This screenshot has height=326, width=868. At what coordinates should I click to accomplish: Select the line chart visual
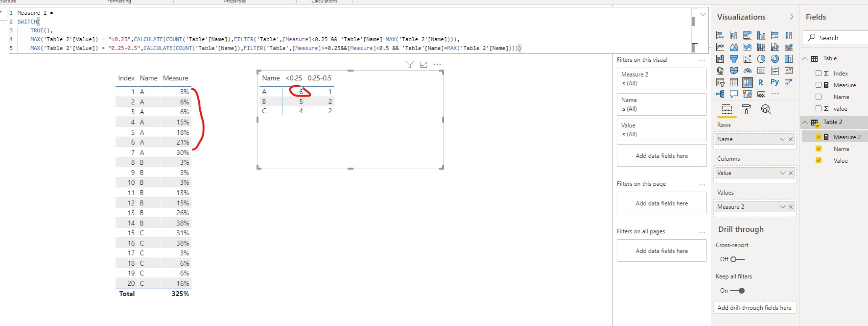720,47
